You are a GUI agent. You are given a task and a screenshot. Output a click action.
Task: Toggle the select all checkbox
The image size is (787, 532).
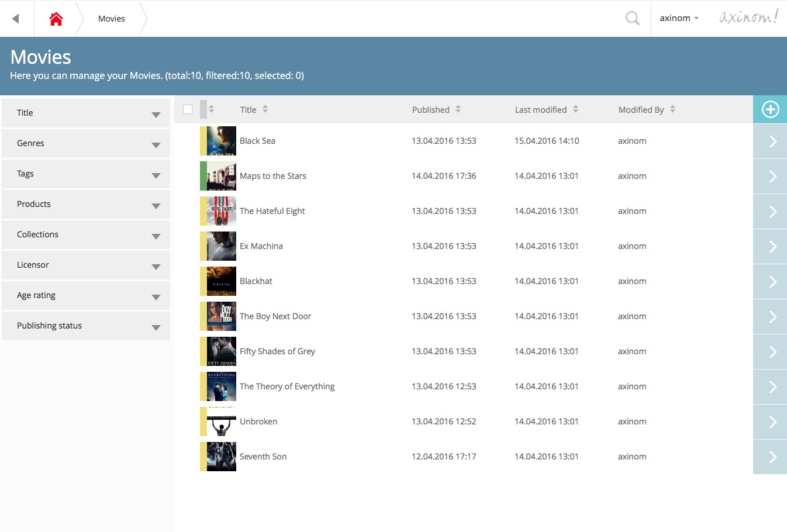coord(188,109)
